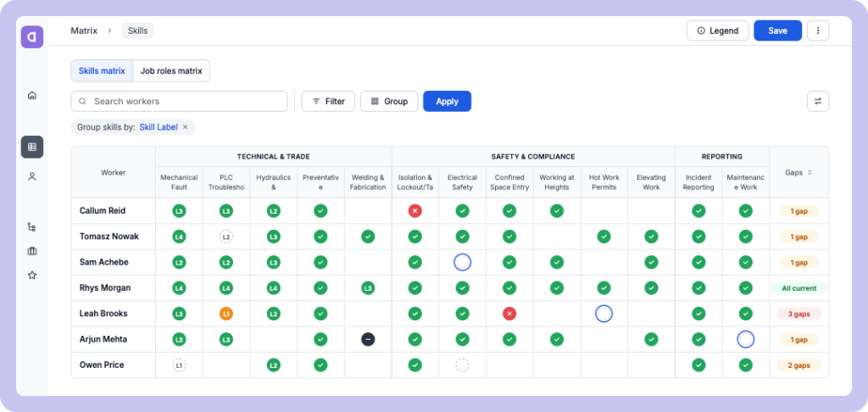
Task: Click the column settings swap icon button
Action: coord(818,102)
